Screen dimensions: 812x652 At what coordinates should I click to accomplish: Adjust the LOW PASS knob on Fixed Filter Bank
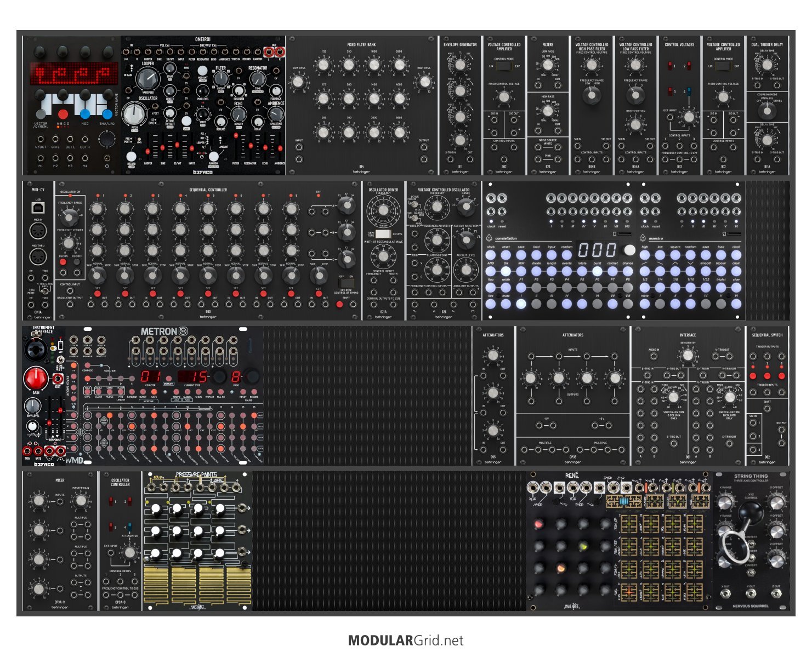(x=298, y=82)
